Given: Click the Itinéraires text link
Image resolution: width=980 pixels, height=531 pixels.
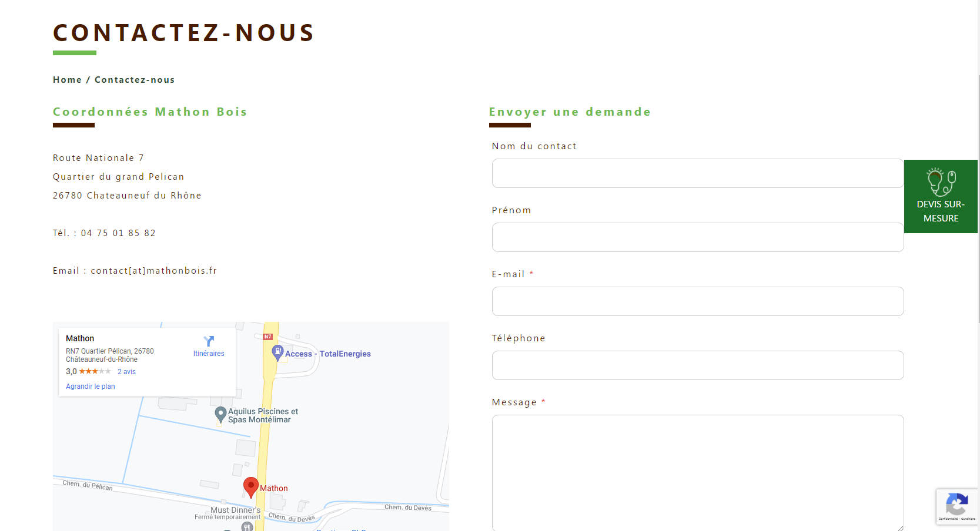Looking at the screenshot, I should click(209, 354).
